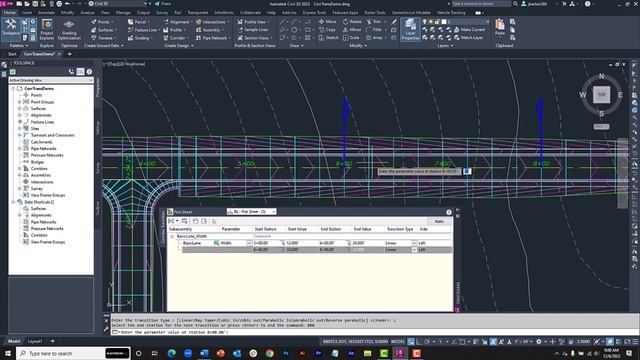Click the Plot printer icon in quick access toolbar
The height and width of the screenshot is (360, 640).
(59, 4)
